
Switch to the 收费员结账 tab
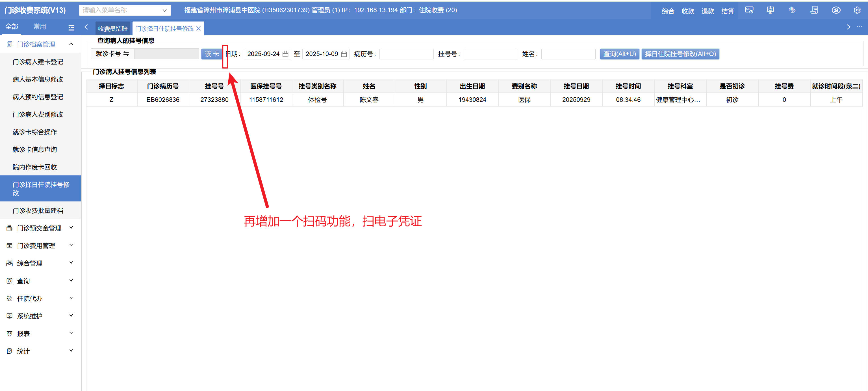tap(112, 29)
